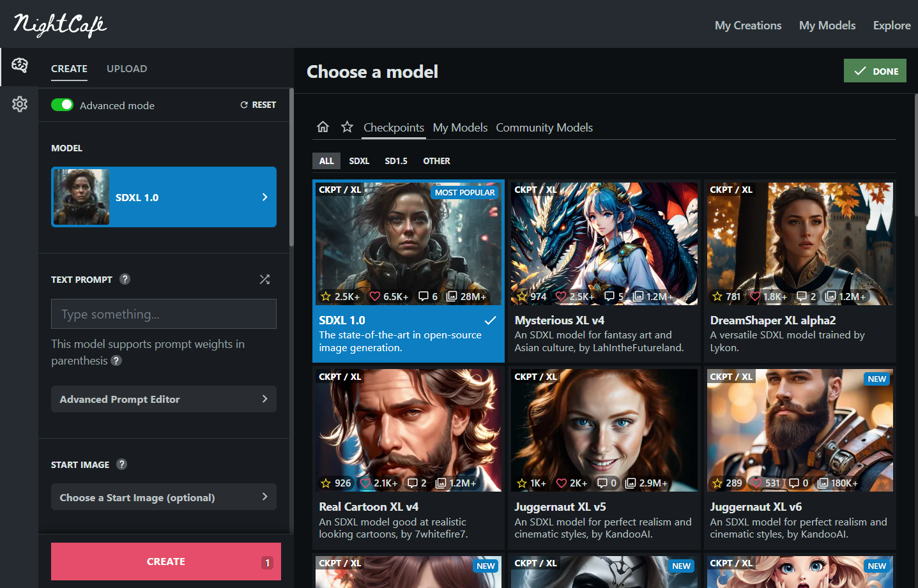This screenshot has height=588, width=918.
Task: Click the Text Prompt help question mark
Action: pos(125,279)
